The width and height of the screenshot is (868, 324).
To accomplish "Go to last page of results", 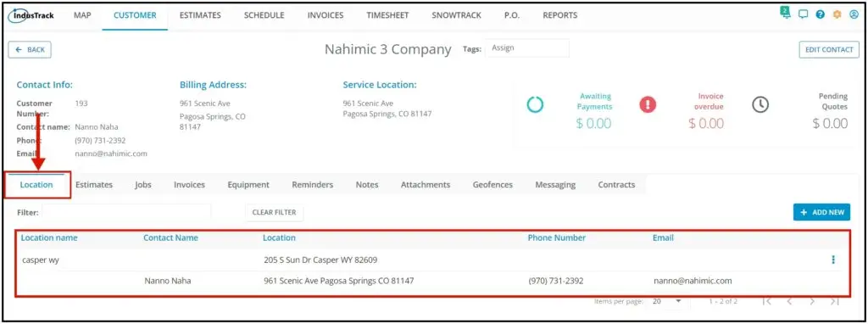I will point(835,301).
